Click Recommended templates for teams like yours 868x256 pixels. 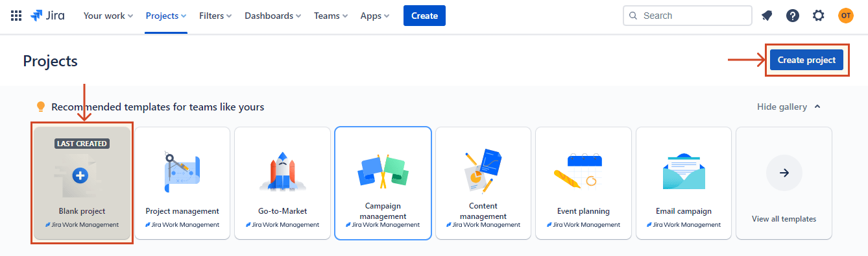(x=158, y=107)
